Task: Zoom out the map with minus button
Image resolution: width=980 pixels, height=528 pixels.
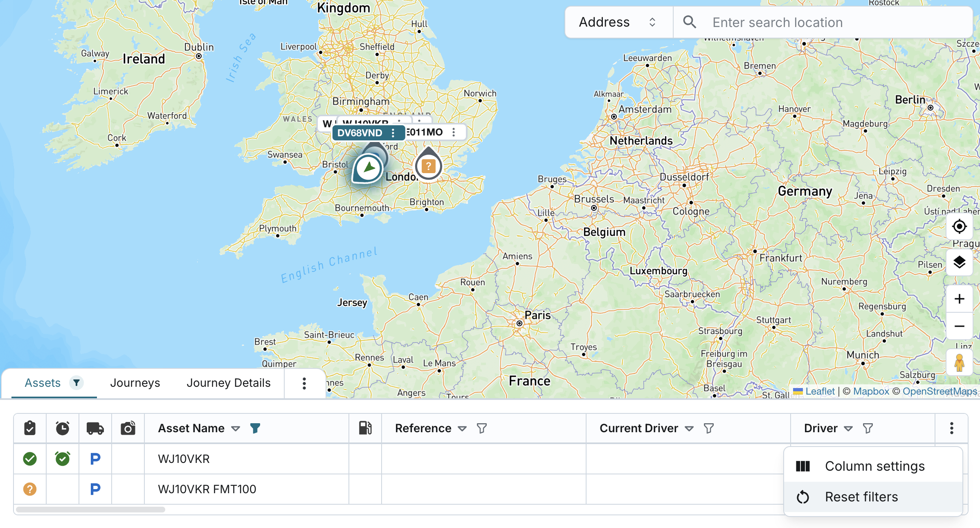Action: pyautogui.click(x=959, y=326)
